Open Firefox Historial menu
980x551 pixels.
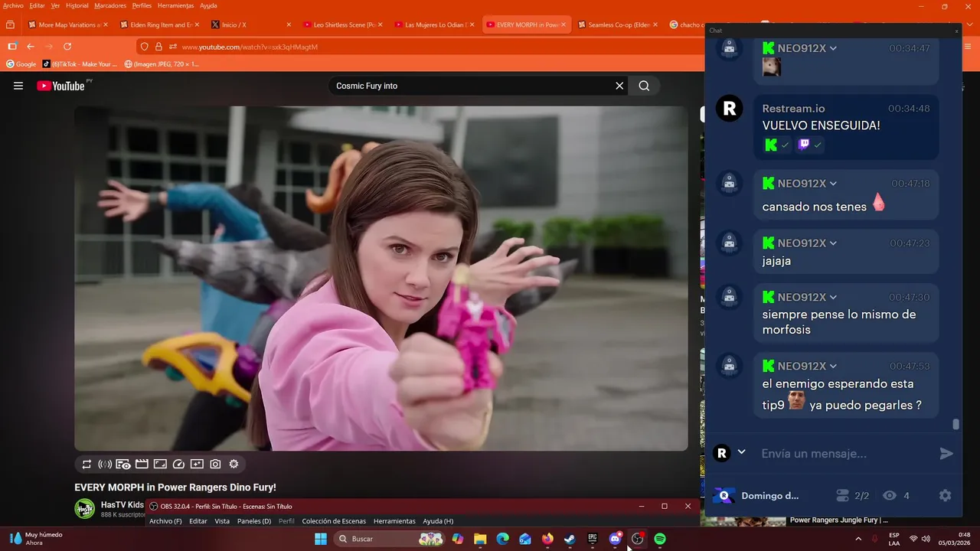click(77, 5)
